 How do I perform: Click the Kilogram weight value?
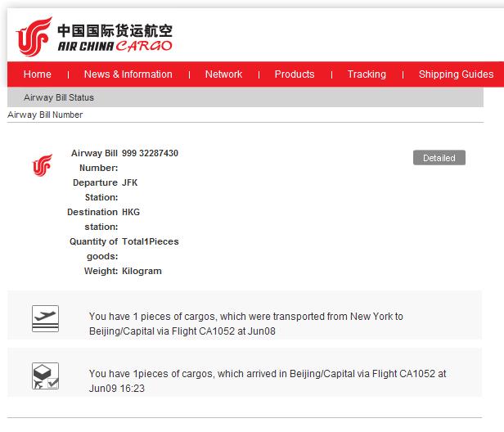click(x=142, y=272)
